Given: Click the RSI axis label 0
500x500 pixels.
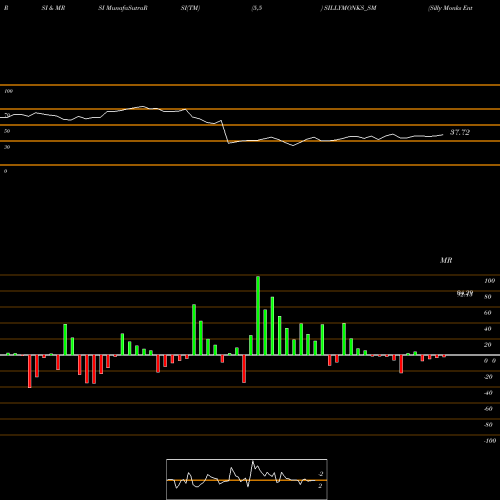Looking at the screenshot, I should click(x=5, y=171).
